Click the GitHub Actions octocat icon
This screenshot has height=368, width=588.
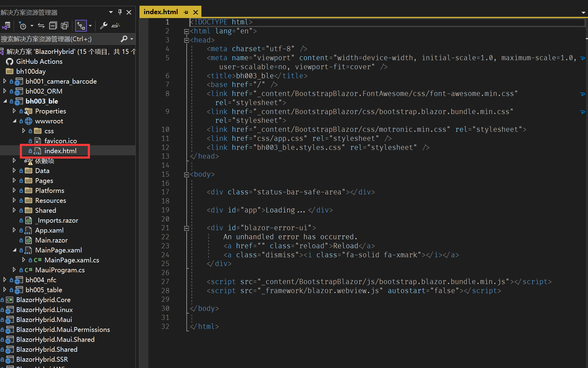10,62
